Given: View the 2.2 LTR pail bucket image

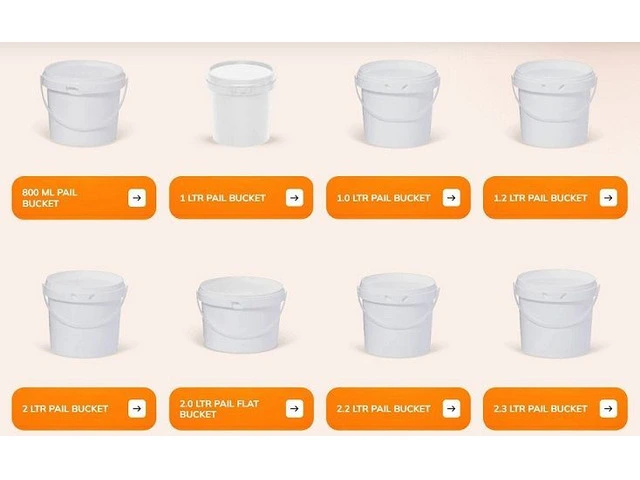Looking at the screenshot, I should click(398, 315).
